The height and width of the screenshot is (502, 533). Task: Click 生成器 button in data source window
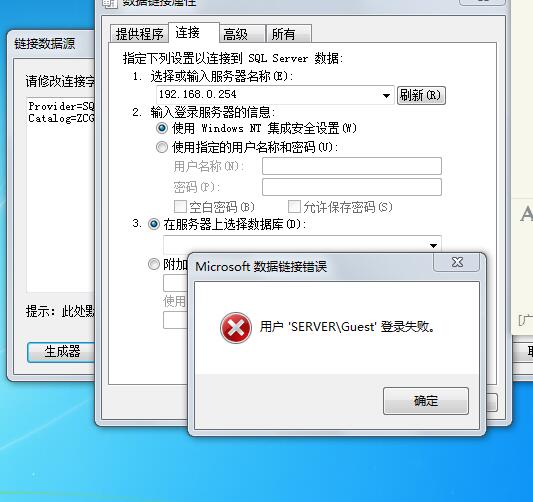point(62,352)
